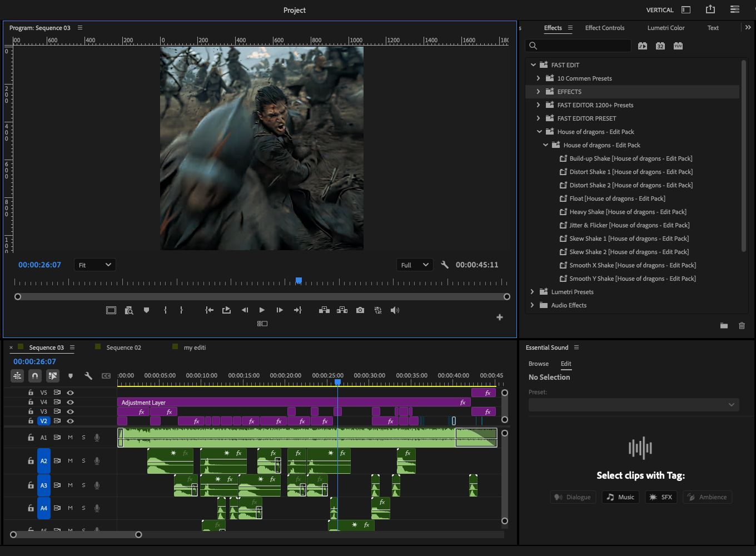Click Program monitor playhead marker

pyautogui.click(x=299, y=281)
